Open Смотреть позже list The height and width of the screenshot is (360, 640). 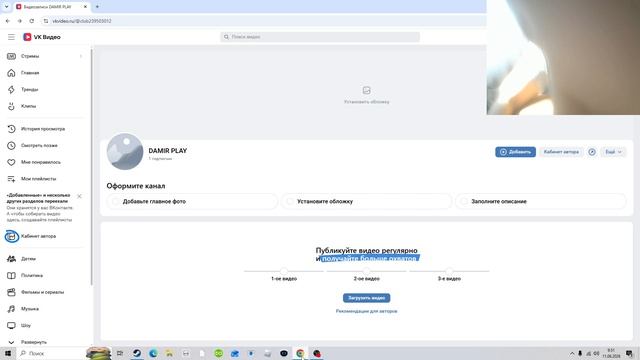tap(39, 146)
